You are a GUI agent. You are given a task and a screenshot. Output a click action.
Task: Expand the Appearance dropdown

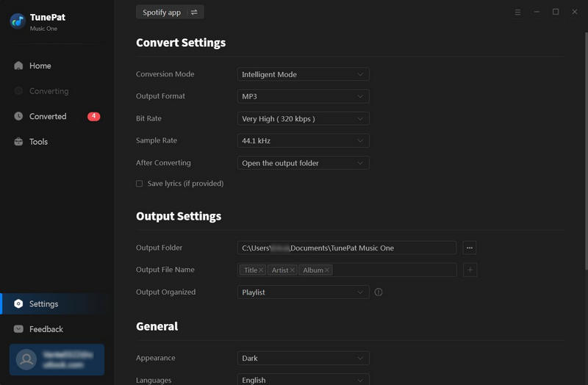(303, 358)
